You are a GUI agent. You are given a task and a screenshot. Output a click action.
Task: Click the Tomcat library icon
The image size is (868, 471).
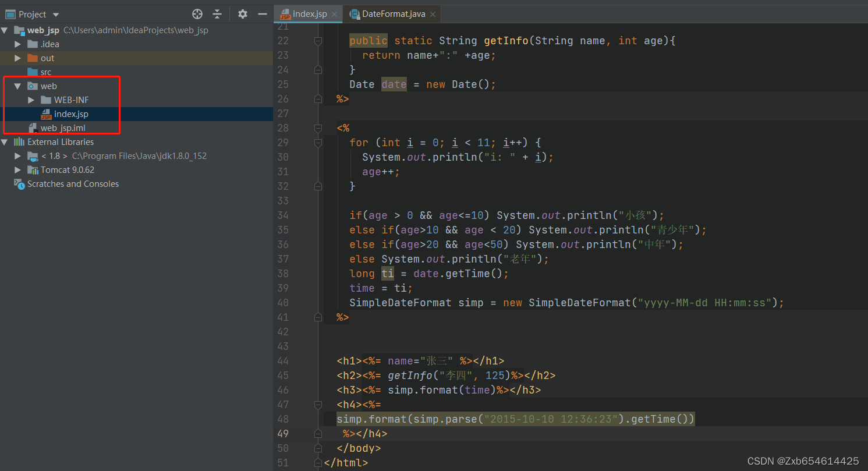click(33, 170)
